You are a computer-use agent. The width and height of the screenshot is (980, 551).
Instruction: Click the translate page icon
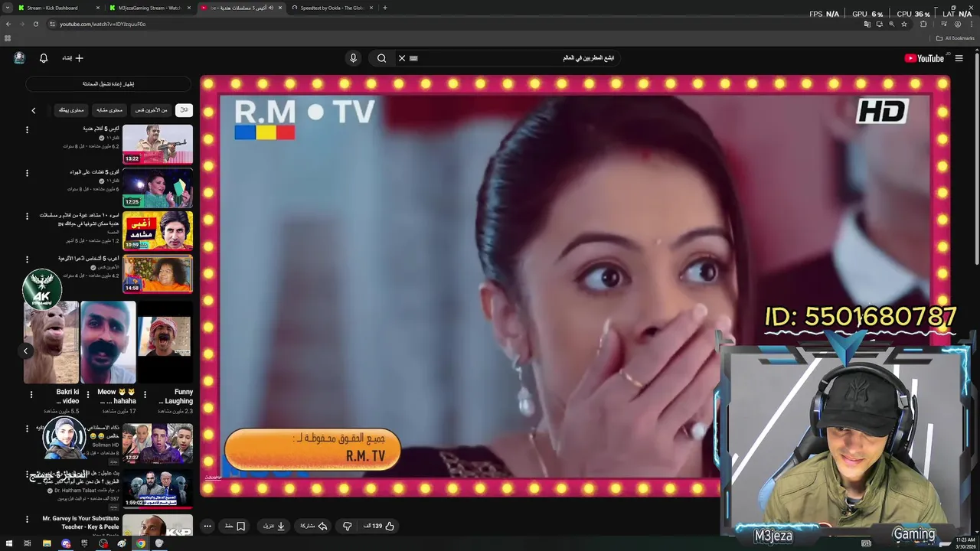pyautogui.click(x=867, y=24)
